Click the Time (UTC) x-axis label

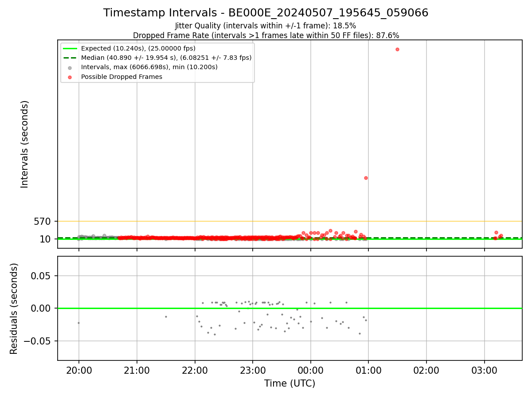[x=290, y=383]
